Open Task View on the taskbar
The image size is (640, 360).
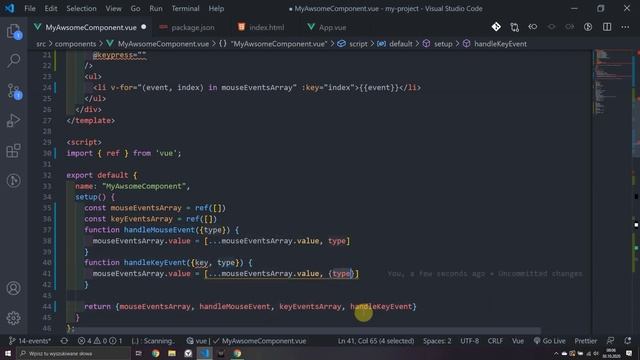pyautogui.click(x=139, y=353)
